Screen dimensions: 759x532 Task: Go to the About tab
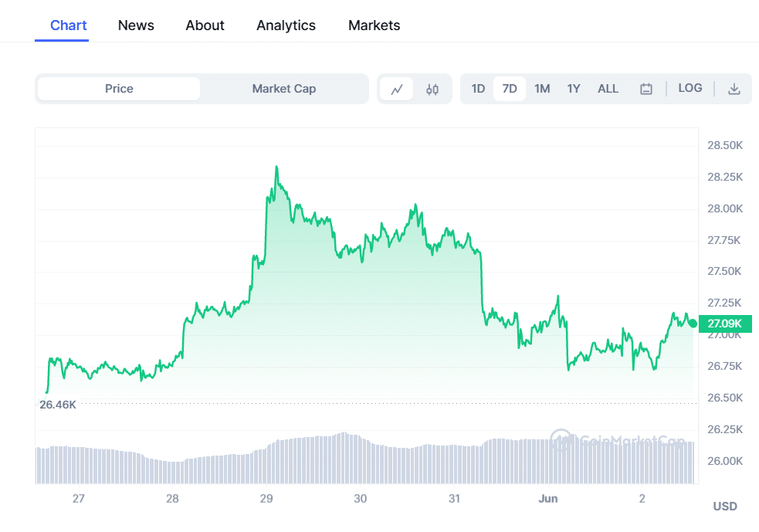205,25
